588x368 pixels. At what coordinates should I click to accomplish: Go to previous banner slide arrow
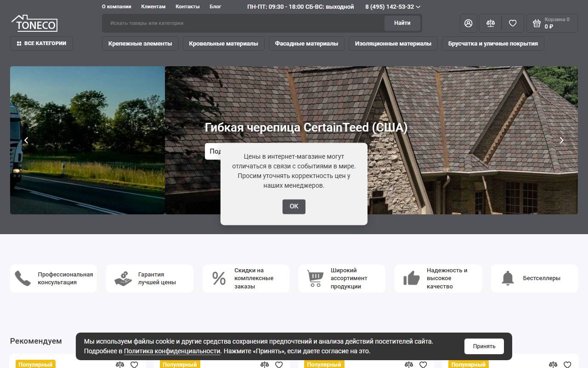click(26, 140)
